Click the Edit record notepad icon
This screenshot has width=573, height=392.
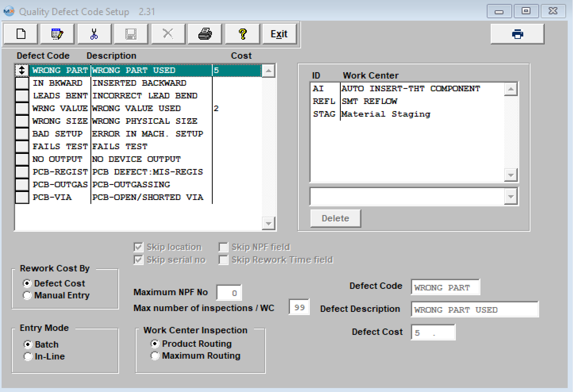(57, 34)
